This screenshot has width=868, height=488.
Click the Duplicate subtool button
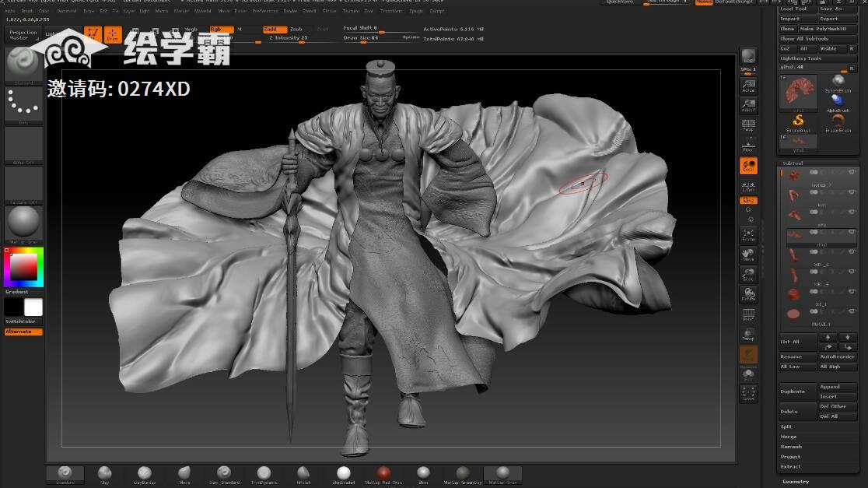[797, 391]
